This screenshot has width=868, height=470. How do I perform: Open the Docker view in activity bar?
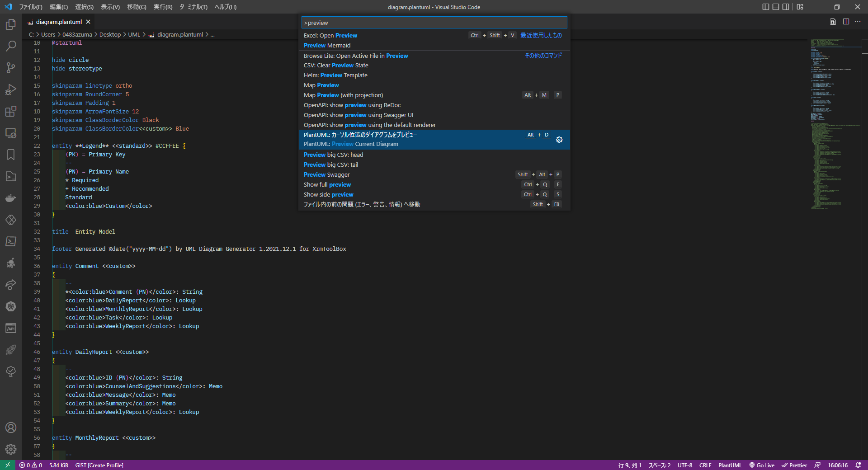pyautogui.click(x=11, y=198)
